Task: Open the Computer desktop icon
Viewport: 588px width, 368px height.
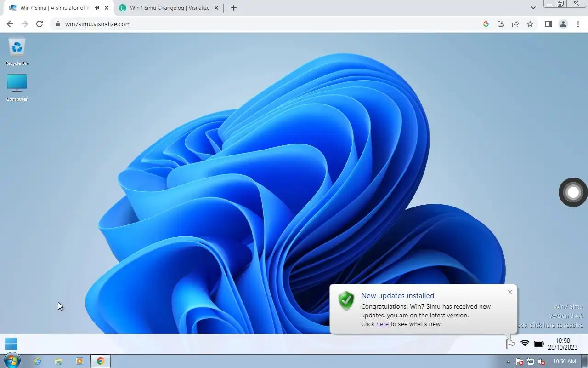Action: (x=17, y=88)
